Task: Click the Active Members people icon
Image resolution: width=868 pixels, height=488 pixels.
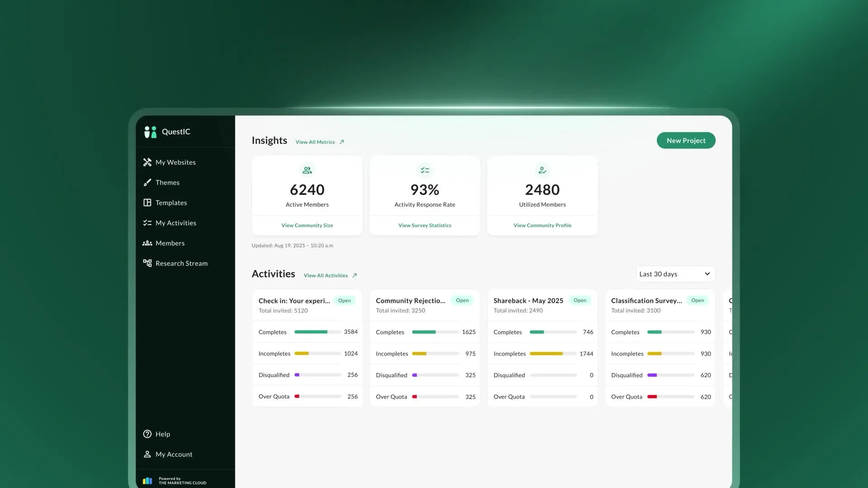Action: click(307, 170)
